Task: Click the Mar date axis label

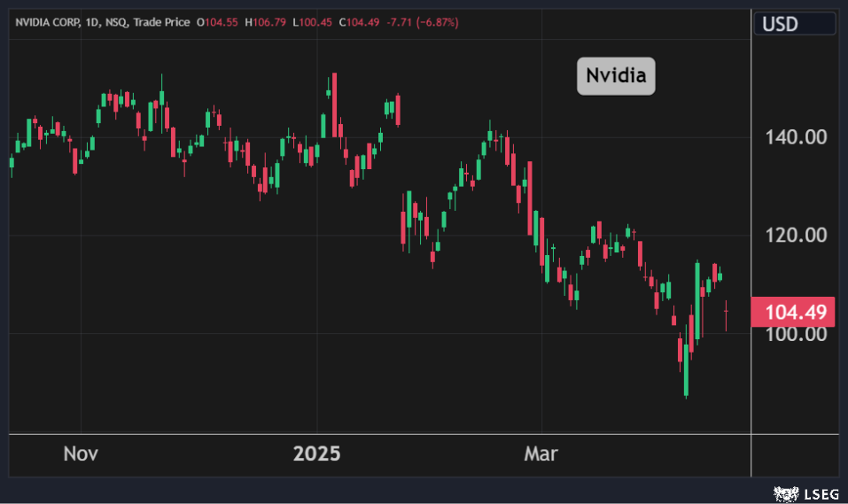Action: pos(541,454)
